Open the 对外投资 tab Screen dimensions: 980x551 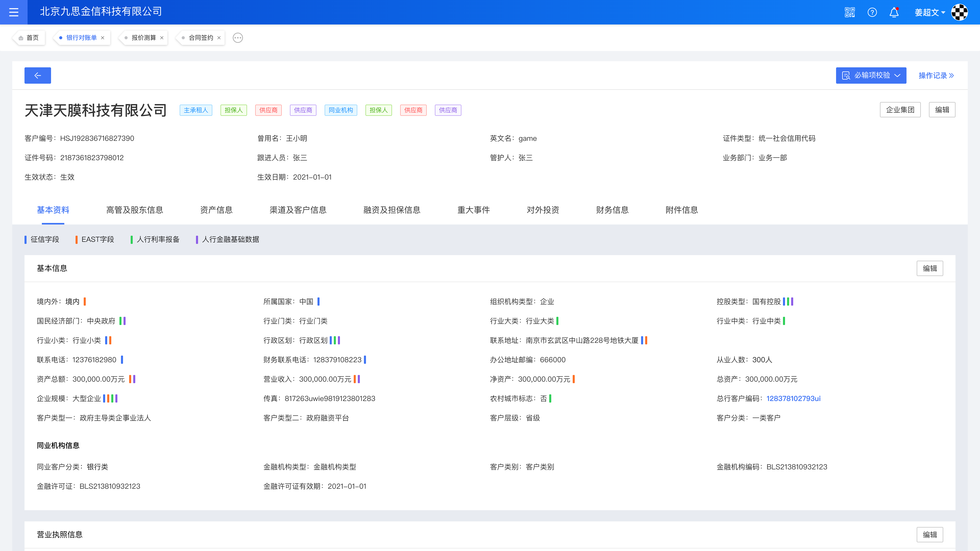coord(543,210)
